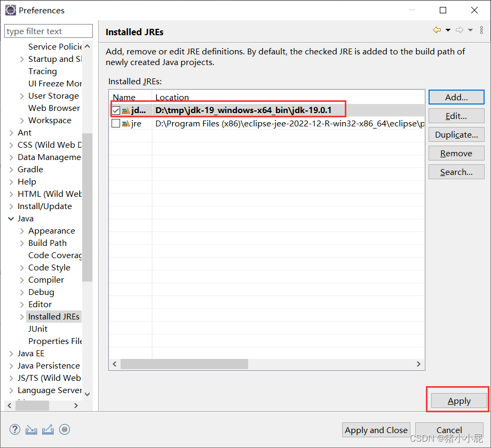Click the Duplicate... button
This screenshot has width=491, height=448.
click(x=456, y=135)
